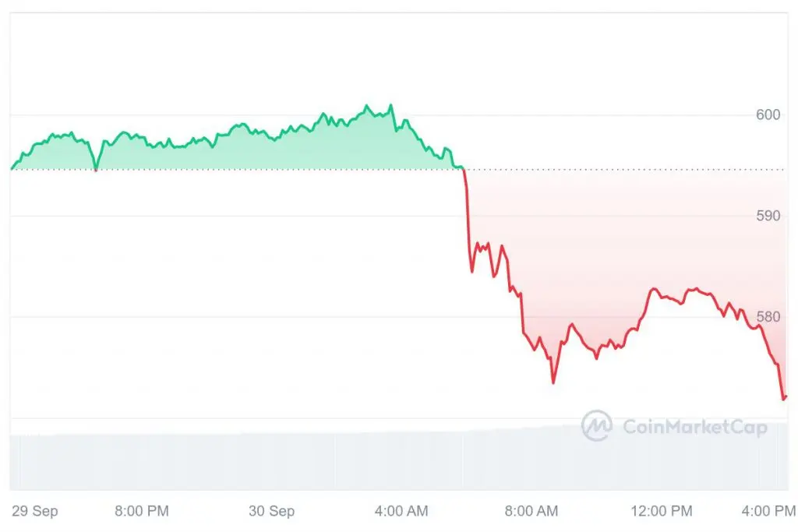Click the sharp green dip near 29 Sep
798x532 pixels.
pos(95,168)
